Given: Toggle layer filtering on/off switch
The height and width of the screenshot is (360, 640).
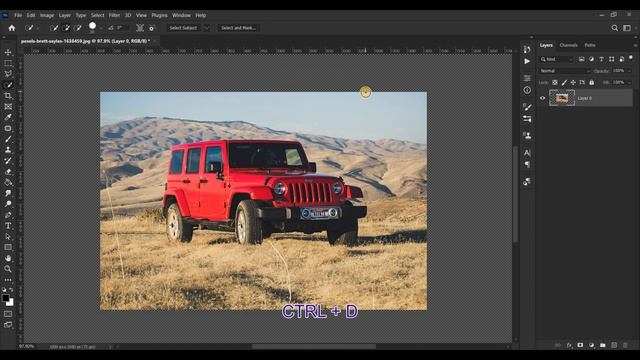Looking at the screenshot, I should [x=631, y=58].
